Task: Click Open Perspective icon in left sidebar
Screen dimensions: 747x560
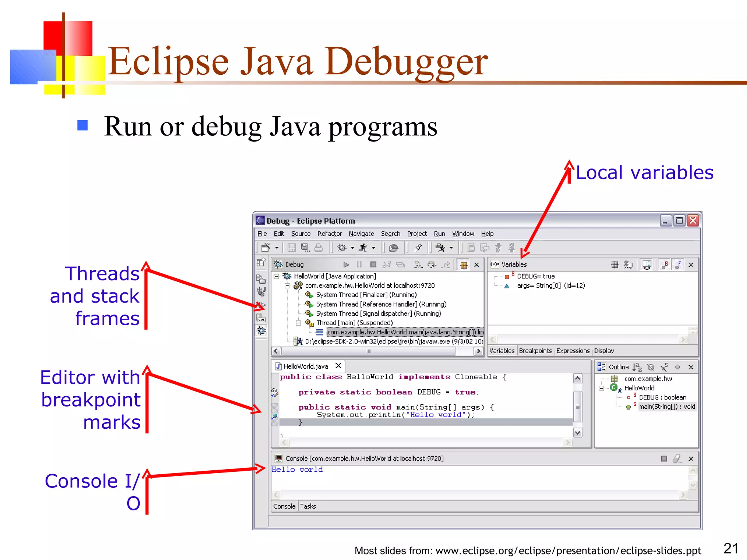Action: (x=261, y=262)
